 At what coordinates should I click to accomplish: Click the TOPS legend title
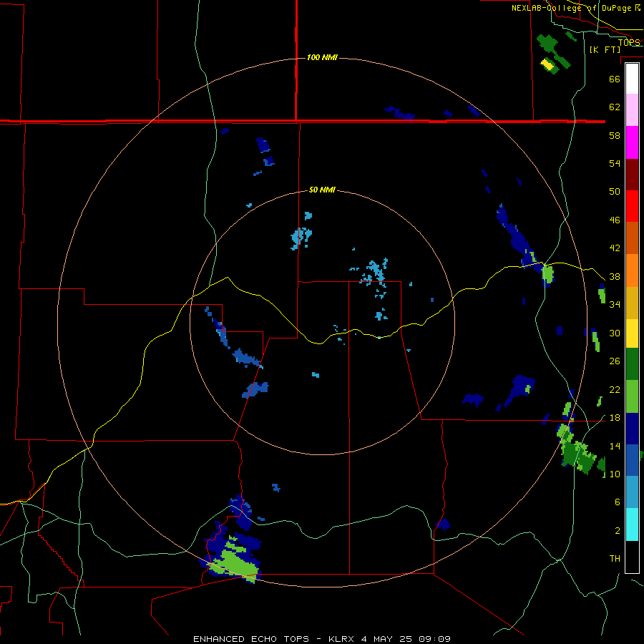point(629,42)
